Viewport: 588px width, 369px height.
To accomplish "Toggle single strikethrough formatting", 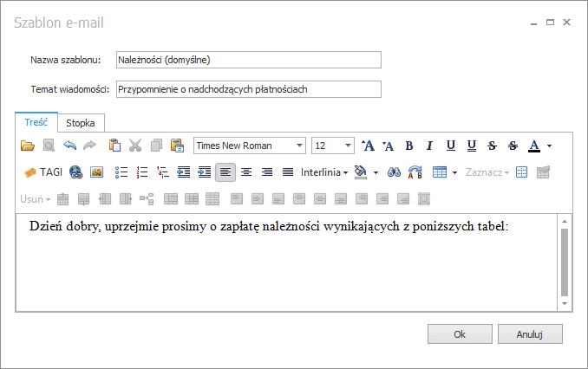I will click(x=492, y=146).
